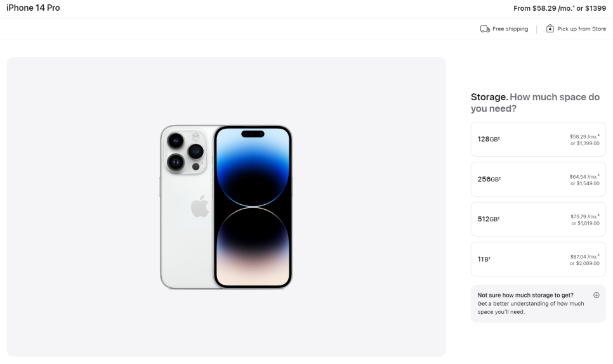Choose the 512GB storage option
Image resolution: width=613 pixels, height=364 pixels.
coord(538,219)
